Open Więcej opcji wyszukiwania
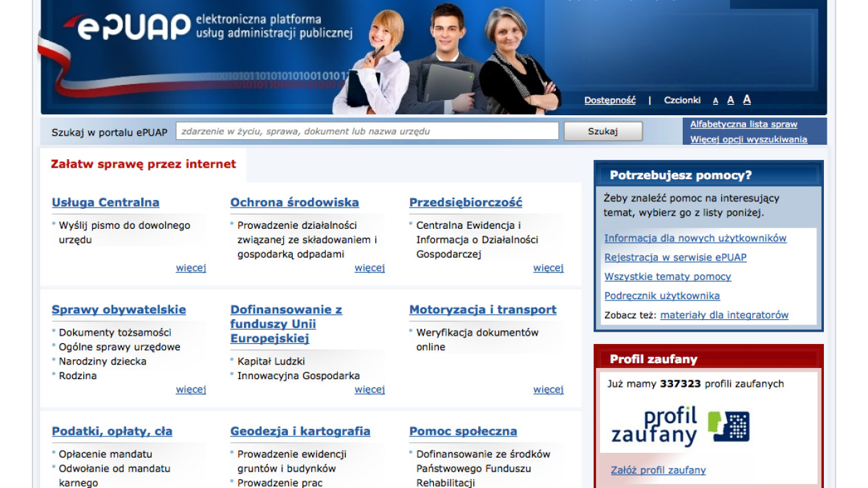Image resolution: width=868 pixels, height=488 pixels. pyautogui.click(x=749, y=139)
